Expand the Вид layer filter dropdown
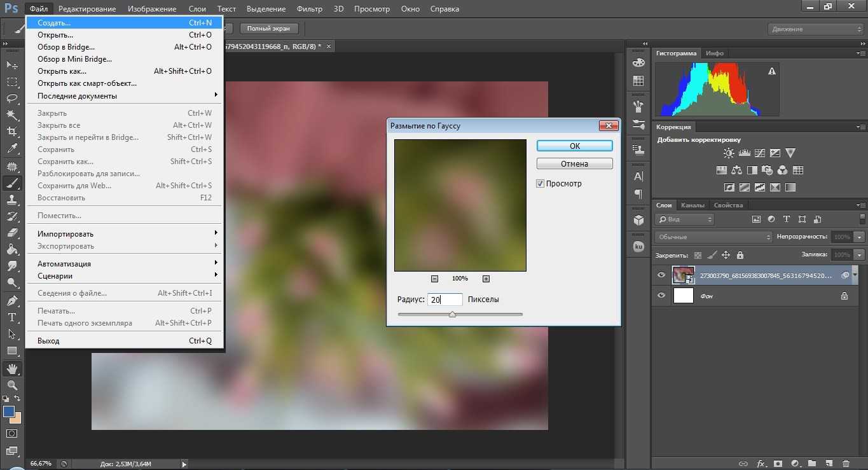Image resolution: width=868 pixels, height=470 pixels. click(684, 219)
